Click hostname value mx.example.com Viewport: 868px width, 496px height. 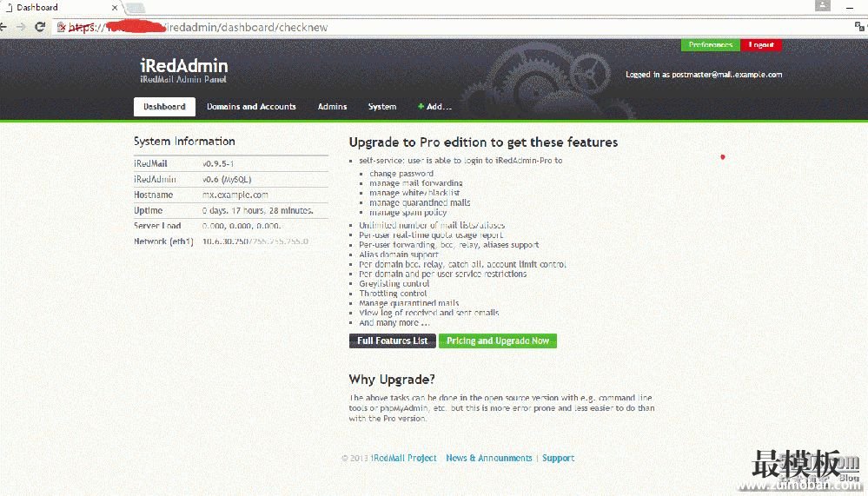235,195
